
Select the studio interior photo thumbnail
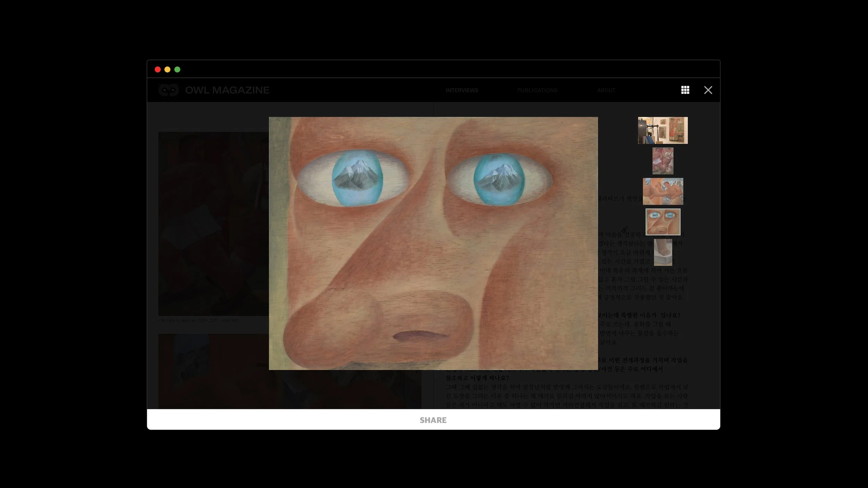(x=662, y=130)
